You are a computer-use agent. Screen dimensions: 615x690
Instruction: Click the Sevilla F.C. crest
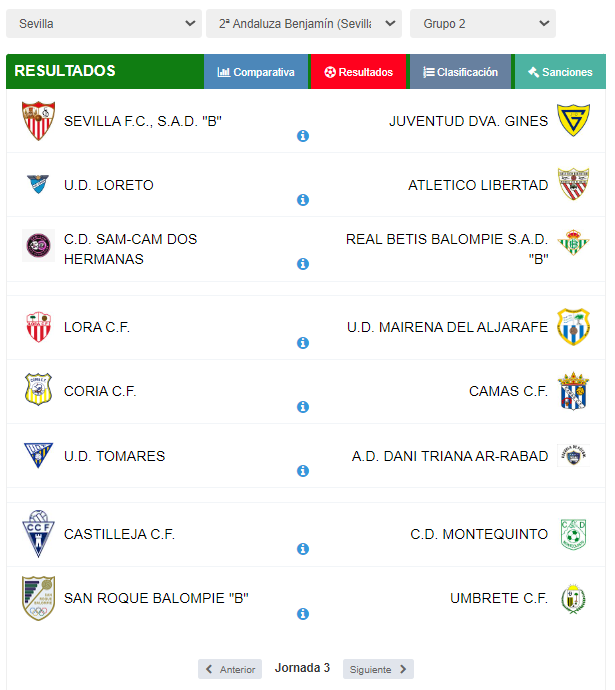click(38, 121)
